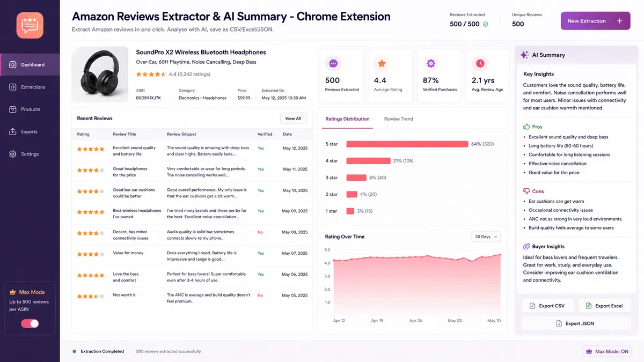Click the price value $59.99
Image resolution: width=644 pixels, height=362 pixels.
[244, 98]
